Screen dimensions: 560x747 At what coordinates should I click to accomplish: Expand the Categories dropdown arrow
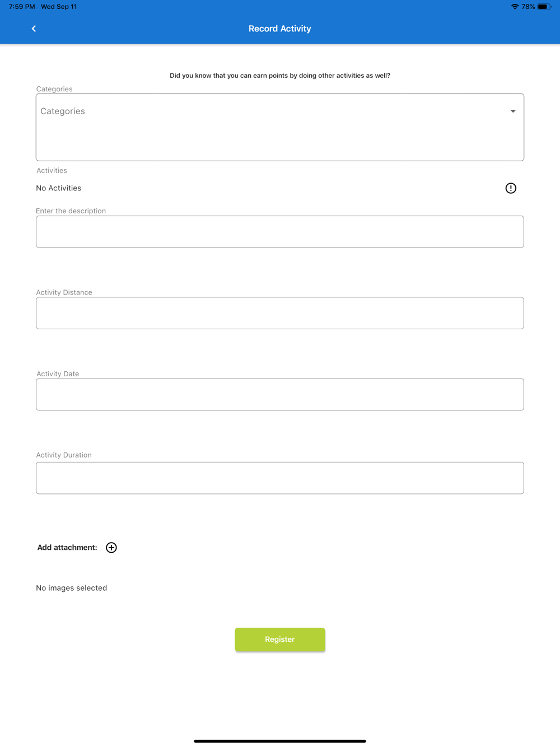(513, 111)
